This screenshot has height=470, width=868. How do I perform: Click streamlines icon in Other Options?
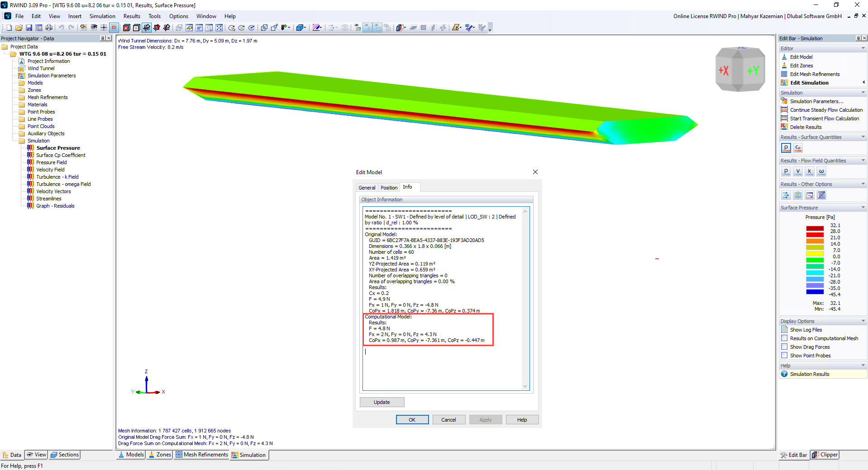point(798,195)
